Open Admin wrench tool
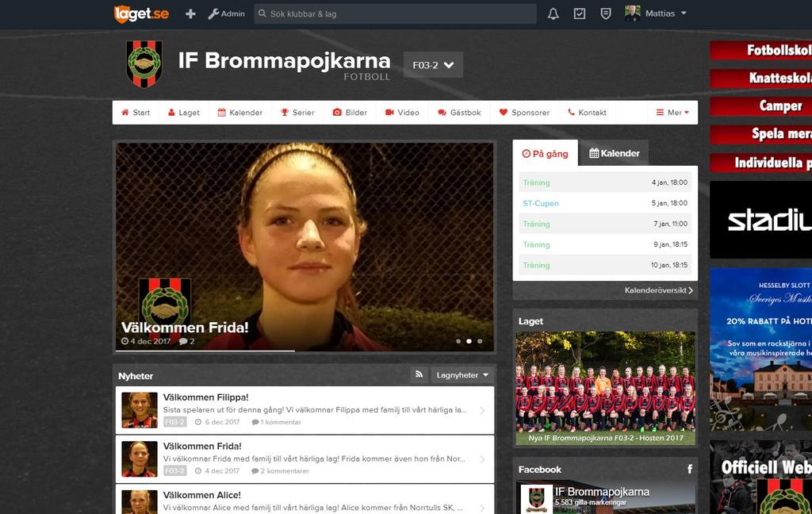 click(x=226, y=14)
